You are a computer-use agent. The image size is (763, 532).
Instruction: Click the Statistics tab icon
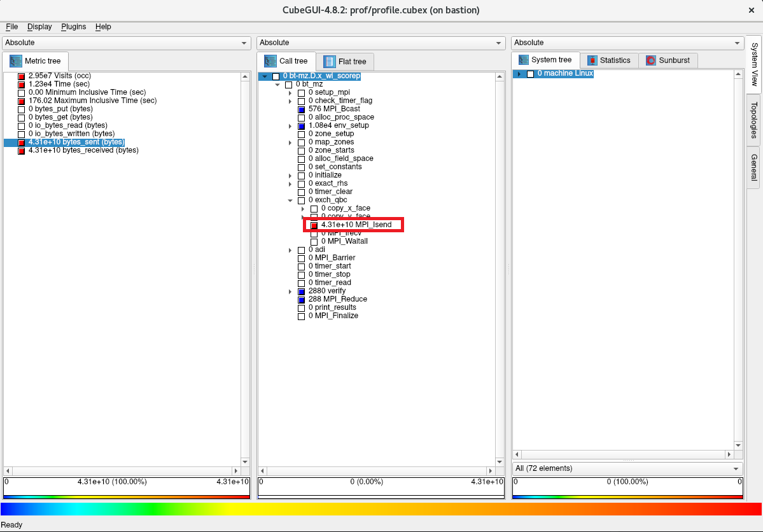[x=592, y=60]
